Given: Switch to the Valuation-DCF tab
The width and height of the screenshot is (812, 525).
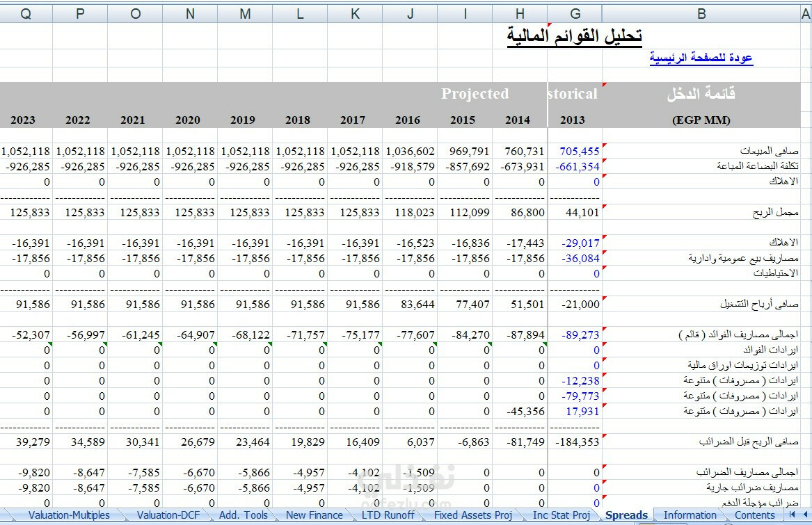Looking at the screenshot, I should coord(168,515).
